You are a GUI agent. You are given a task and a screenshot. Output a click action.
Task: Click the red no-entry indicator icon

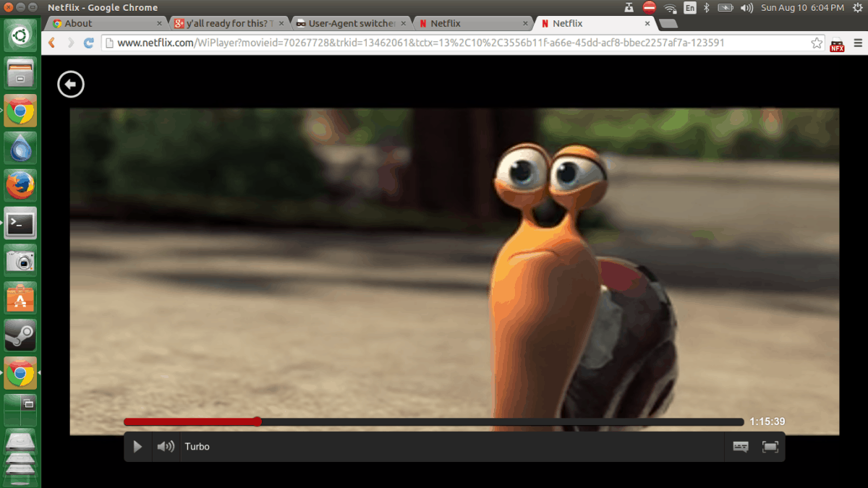tap(650, 8)
